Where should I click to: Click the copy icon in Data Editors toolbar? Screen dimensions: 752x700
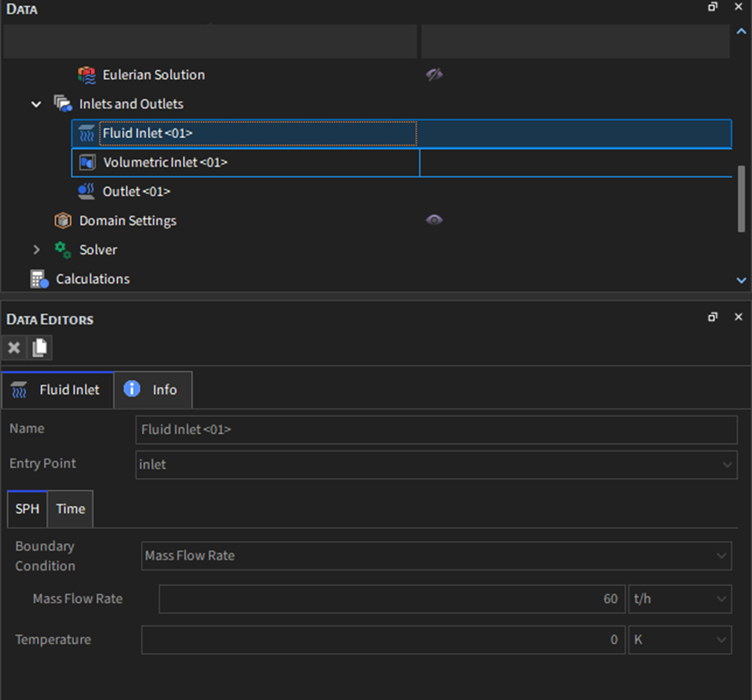[x=39, y=348]
